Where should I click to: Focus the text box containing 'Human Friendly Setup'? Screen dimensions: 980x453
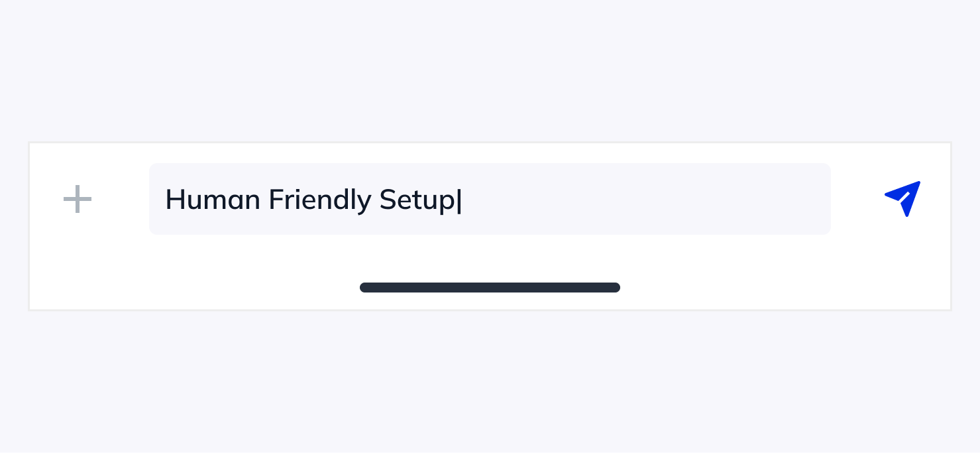[490, 199]
